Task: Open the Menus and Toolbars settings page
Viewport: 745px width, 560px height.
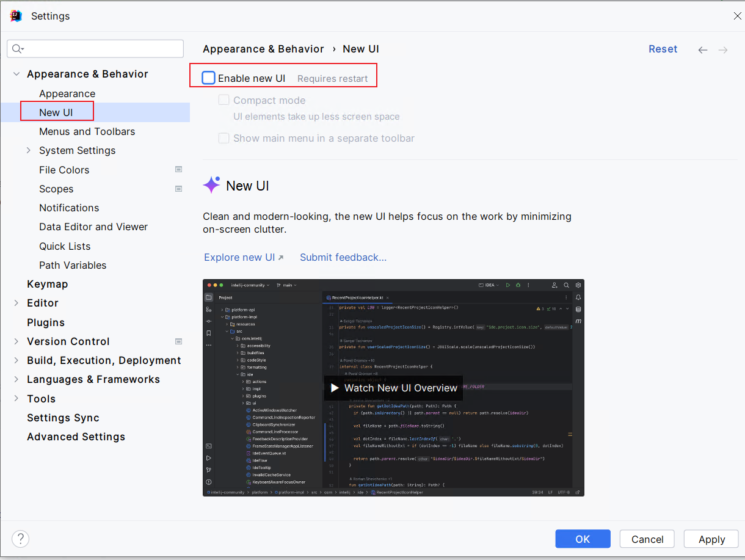Action: [87, 131]
